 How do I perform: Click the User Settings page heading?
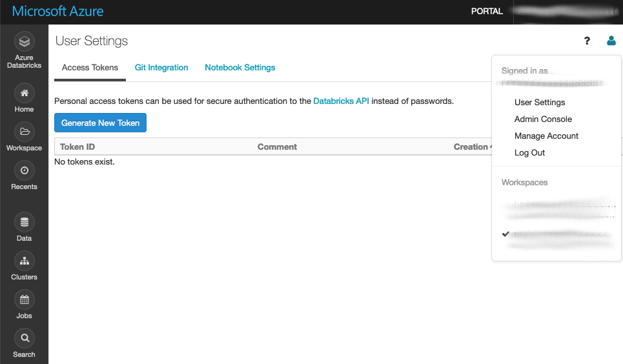click(92, 41)
